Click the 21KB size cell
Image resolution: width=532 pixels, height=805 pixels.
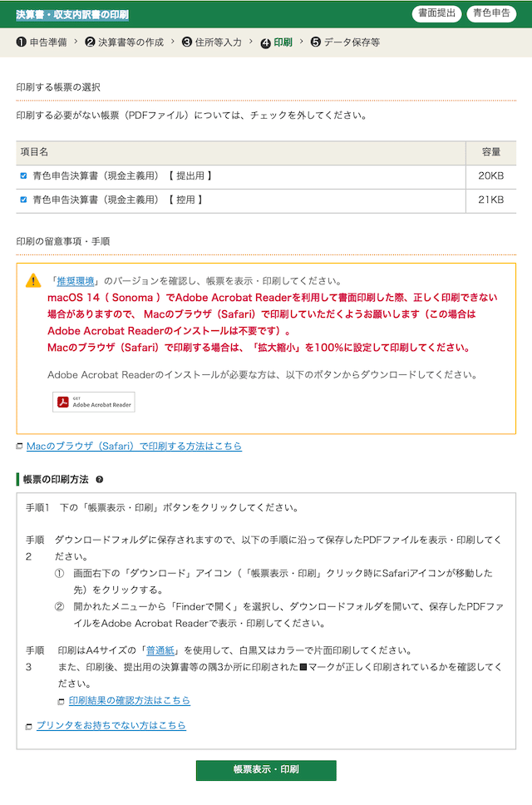coord(491,200)
